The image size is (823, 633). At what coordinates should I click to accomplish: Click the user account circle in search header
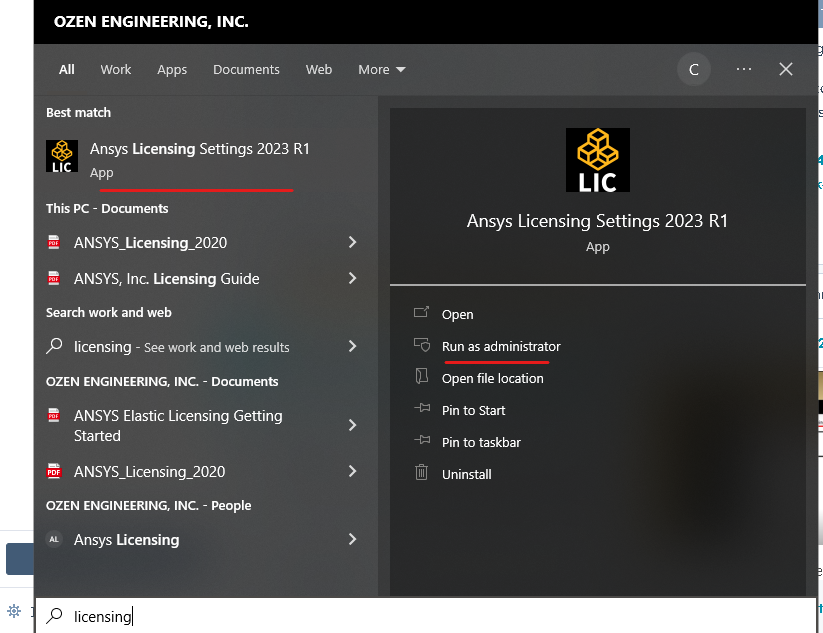693,69
